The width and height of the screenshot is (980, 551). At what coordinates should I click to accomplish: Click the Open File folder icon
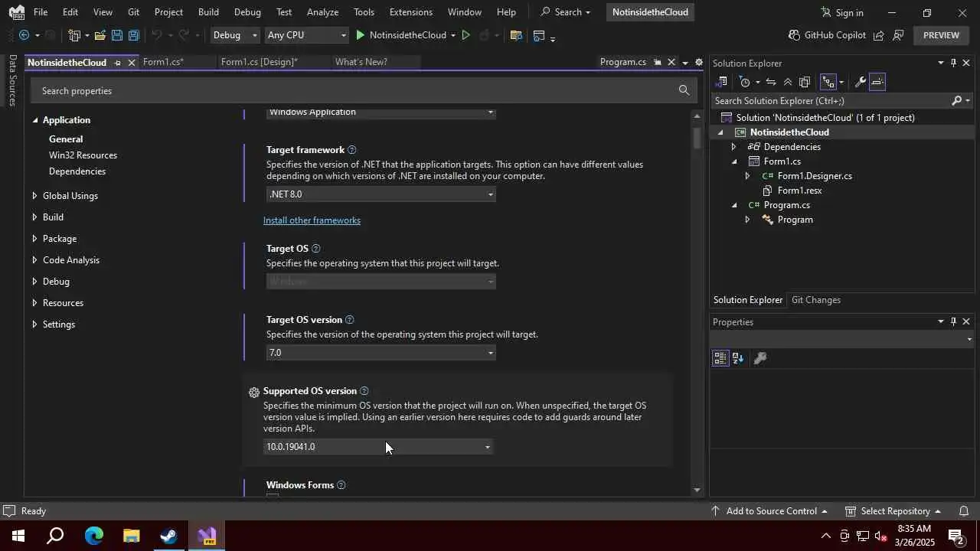tap(100, 35)
